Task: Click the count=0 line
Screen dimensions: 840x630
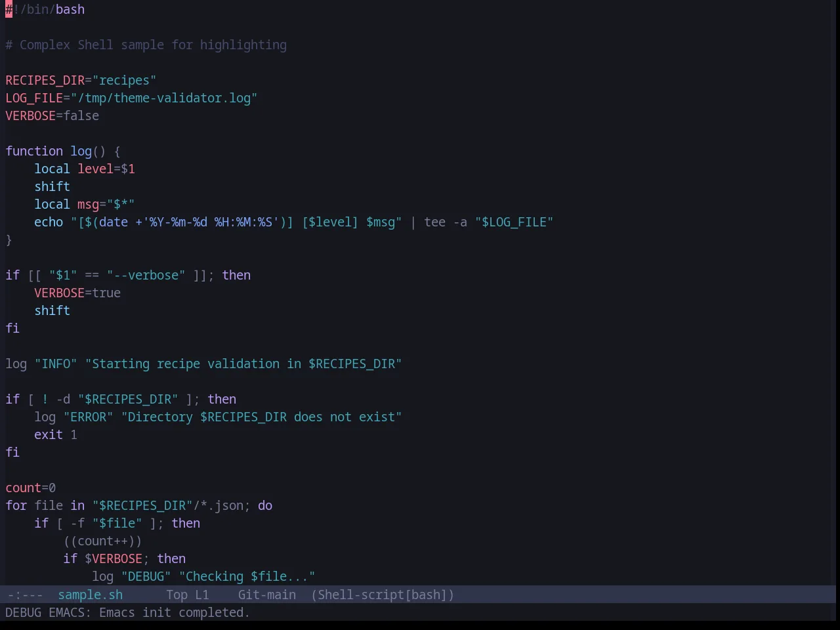Action: click(31, 488)
